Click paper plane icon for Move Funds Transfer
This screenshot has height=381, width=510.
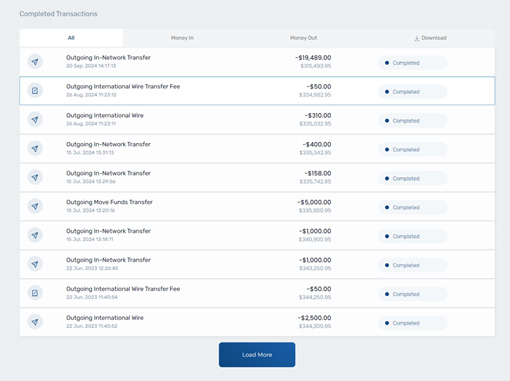[x=35, y=206]
